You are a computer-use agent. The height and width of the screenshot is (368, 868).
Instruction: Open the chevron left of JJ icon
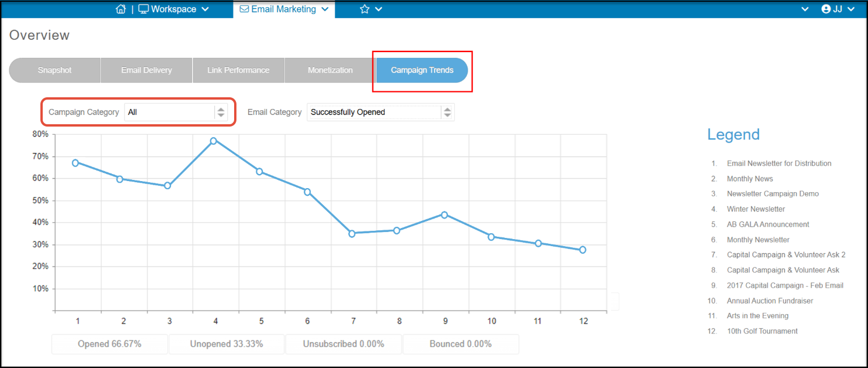click(805, 9)
